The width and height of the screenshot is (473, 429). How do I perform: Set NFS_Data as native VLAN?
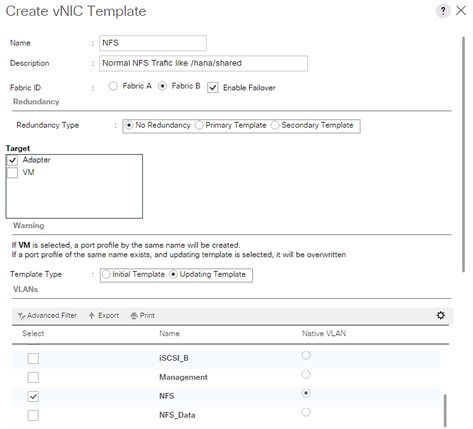306,412
